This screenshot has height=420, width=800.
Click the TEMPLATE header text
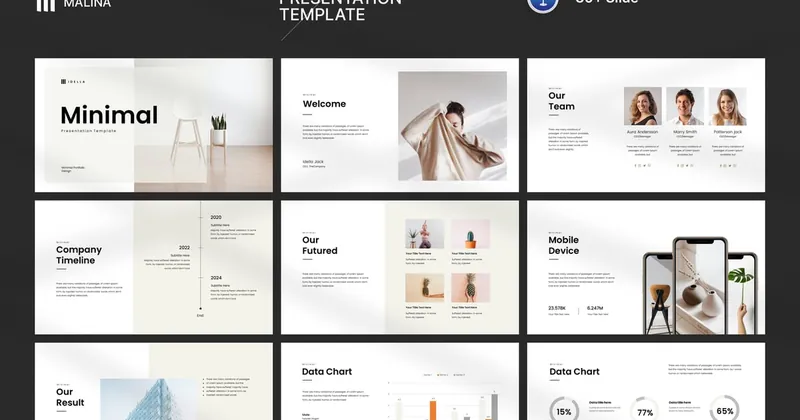tap(322, 15)
